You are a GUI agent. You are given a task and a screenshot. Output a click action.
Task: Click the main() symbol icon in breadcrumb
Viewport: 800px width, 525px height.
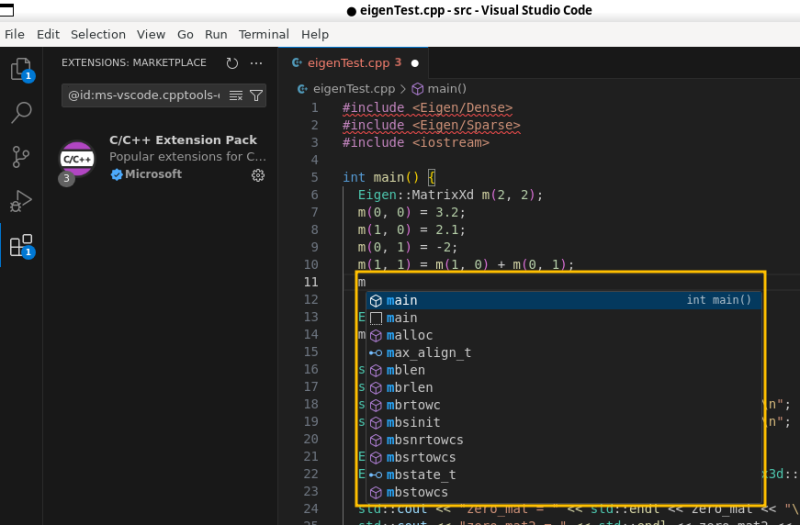click(417, 89)
